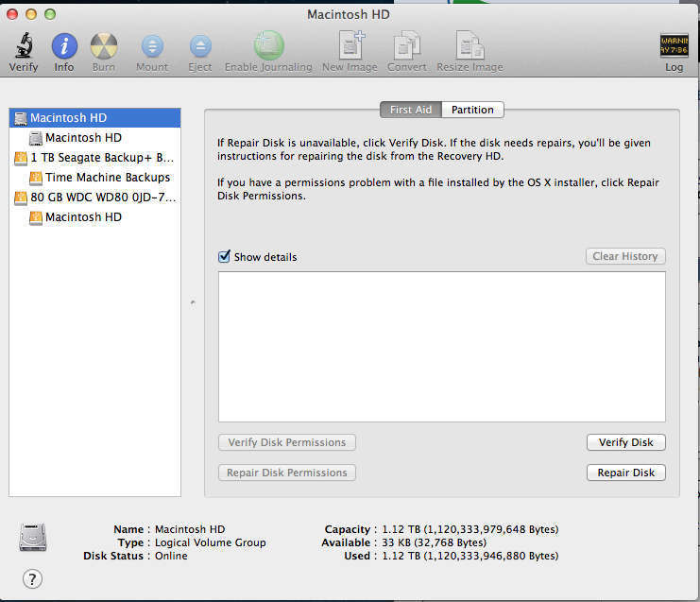Image resolution: width=700 pixels, height=602 pixels.
Task: Switch to the Partition tab
Action: click(x=472, y=110)
